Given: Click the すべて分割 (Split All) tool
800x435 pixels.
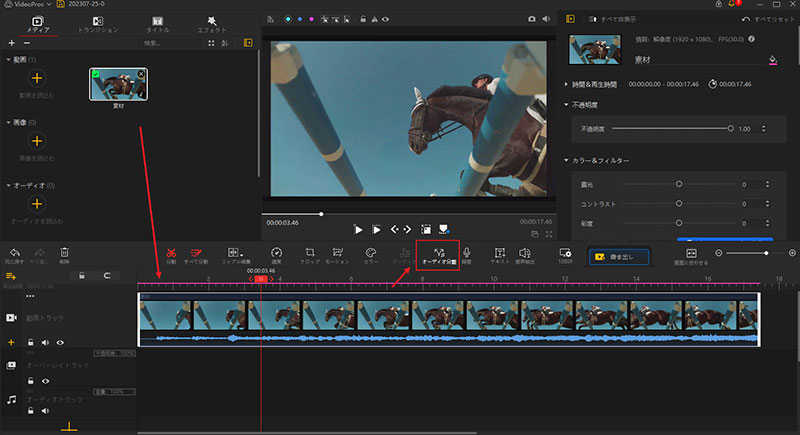Looking at the screenshot, I should click(196, 255).
